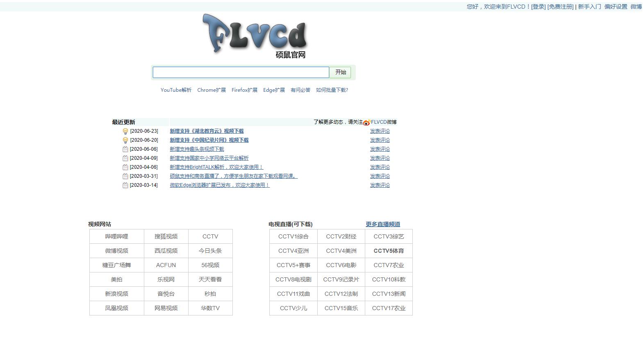Viewport: 644px width, 338px height.
Task: Open CCTV少儿 live channel
Action: pos(294,308)
